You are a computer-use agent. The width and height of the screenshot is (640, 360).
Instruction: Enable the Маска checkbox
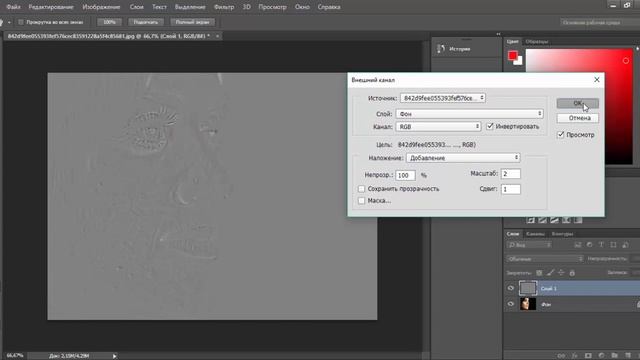361,201
